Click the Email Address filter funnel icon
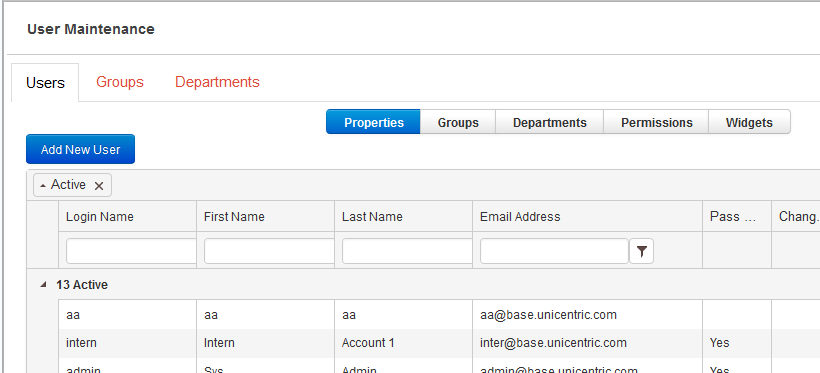This screenshot has width=820, height=373. pos(641,252)
